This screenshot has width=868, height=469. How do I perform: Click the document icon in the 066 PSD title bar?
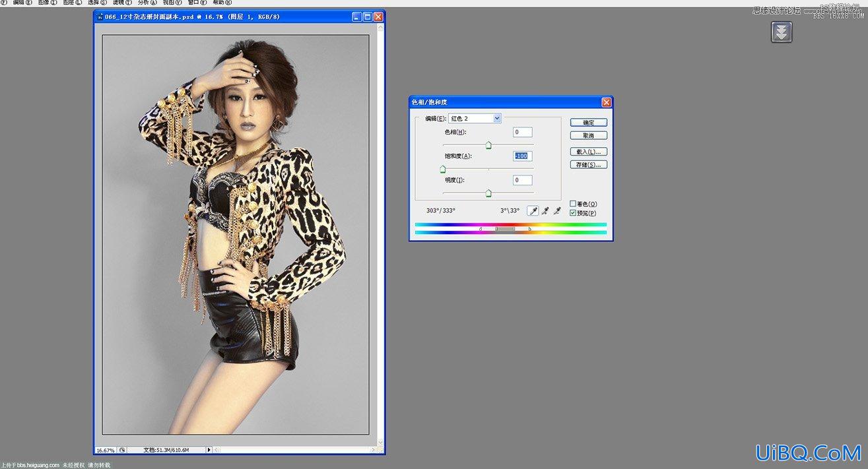click(100, 16)
